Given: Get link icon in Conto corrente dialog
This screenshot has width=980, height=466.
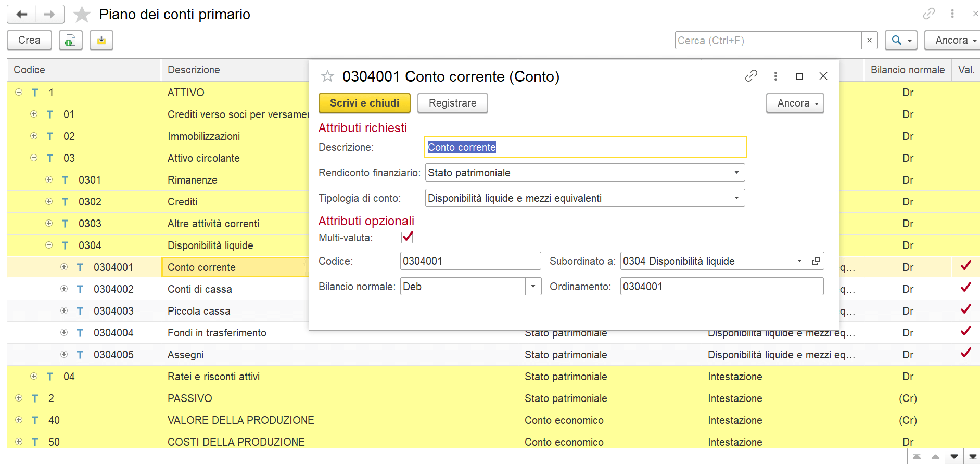Looking at the screenshot, I should [x=751, y=76].
